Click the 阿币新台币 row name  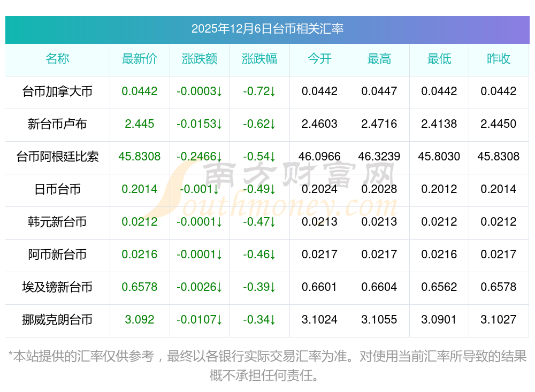click(57, 255)
